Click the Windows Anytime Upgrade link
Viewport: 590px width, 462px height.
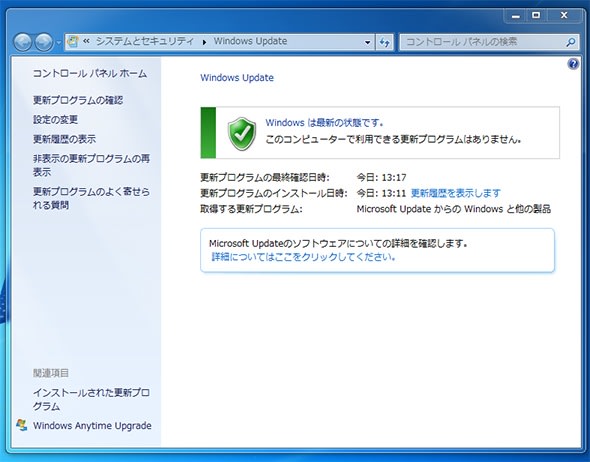pos(92,426)
